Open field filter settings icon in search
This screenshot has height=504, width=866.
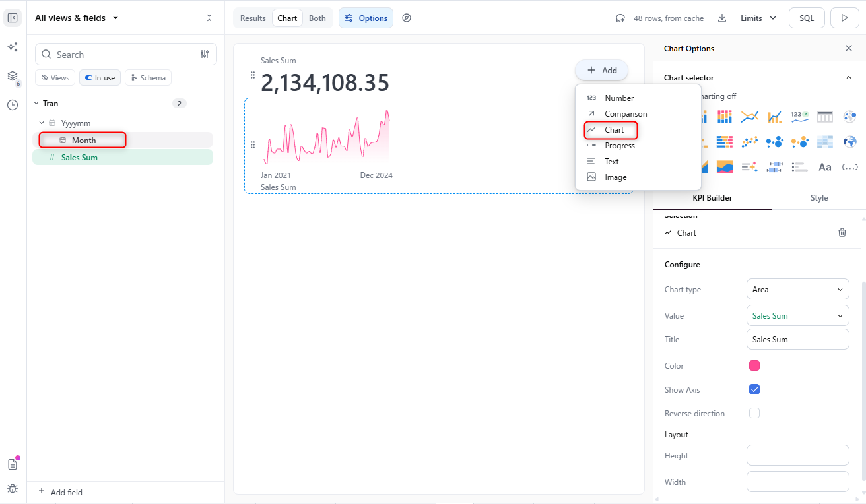point(205,55)
